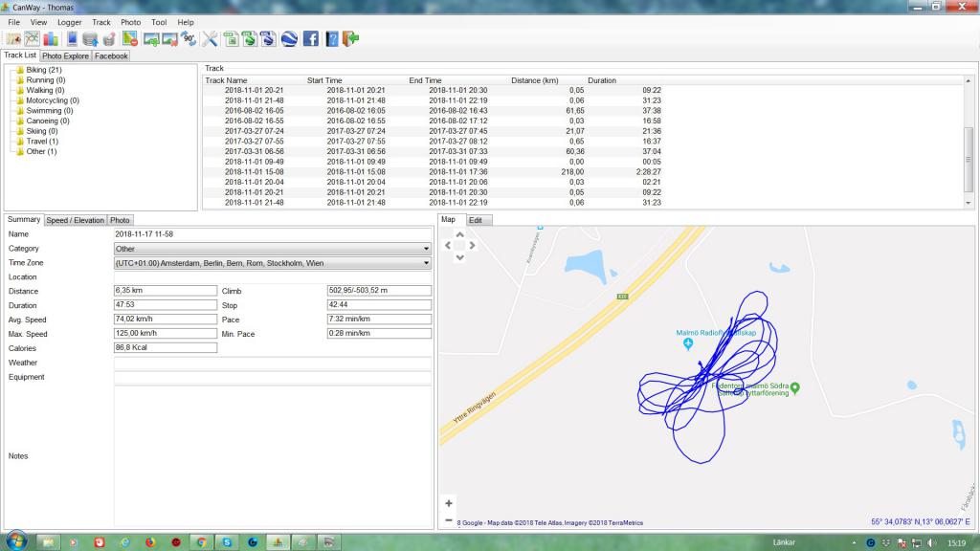Click the rotate 90° toolbar icon
The width and height of the screenshot is (980, 551).
[189, 39]
